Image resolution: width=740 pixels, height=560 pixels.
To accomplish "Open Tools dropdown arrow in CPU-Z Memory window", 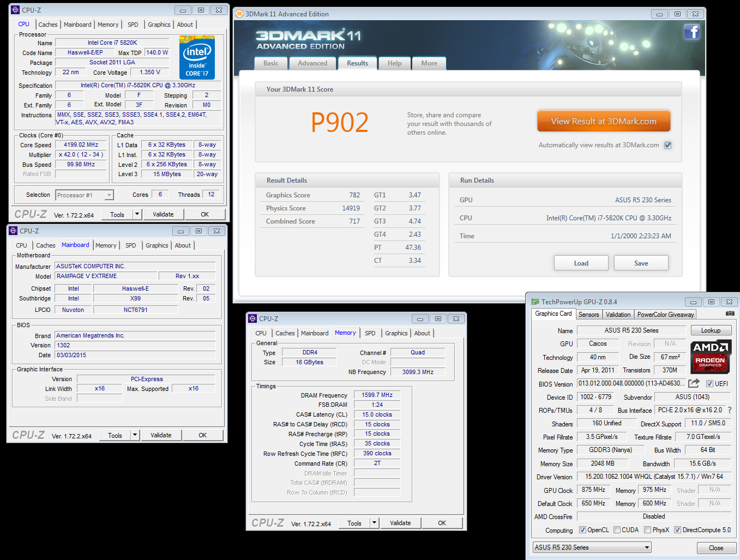I will point(375,523).
